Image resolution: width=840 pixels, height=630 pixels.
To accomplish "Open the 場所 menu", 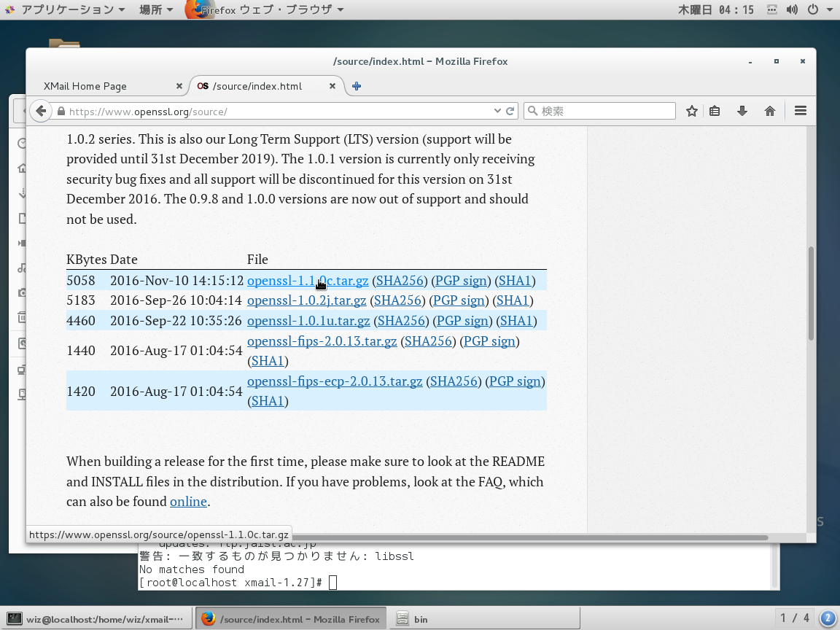I will [156, 9].
